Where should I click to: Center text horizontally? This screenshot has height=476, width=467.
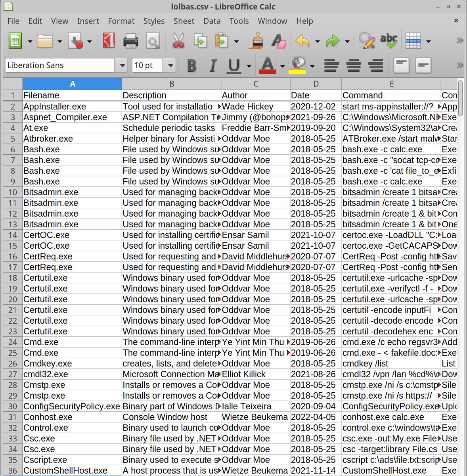point(354,65)
